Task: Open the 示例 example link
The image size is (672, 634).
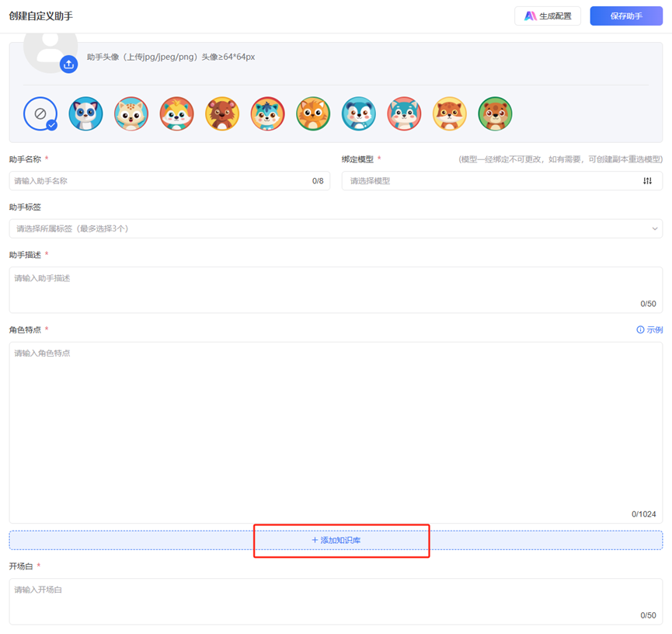Action: pyautogui.click(x=649, y=329)
